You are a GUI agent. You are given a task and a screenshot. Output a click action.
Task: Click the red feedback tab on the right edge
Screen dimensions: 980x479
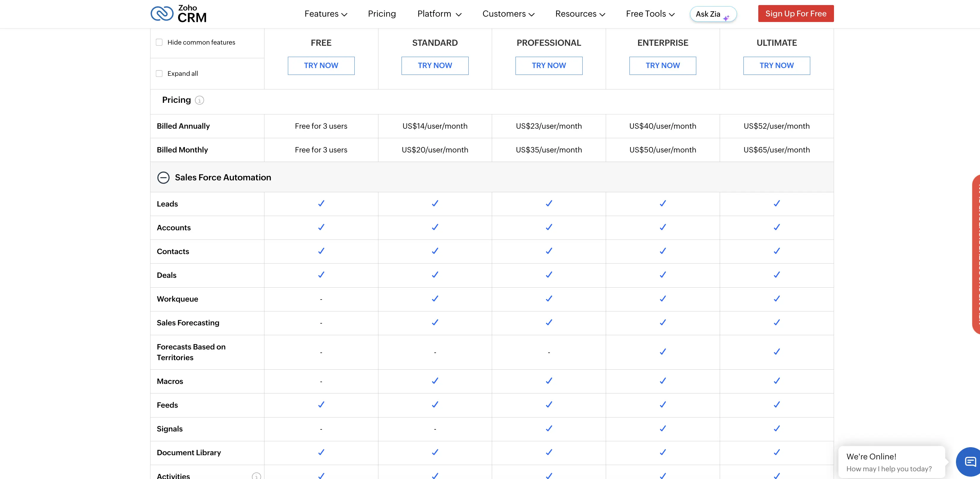click(976, 254)
